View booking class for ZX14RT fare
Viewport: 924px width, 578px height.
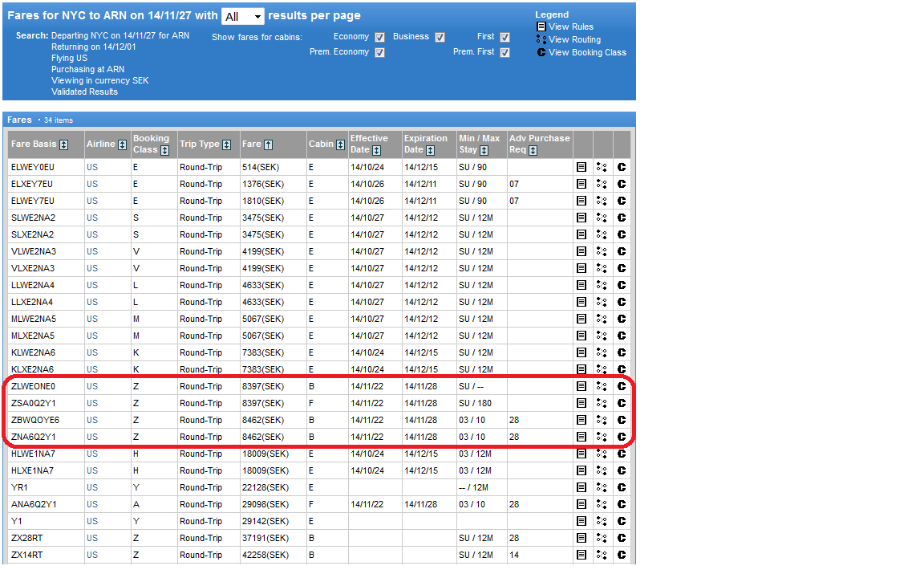click(x=621, y=555)
